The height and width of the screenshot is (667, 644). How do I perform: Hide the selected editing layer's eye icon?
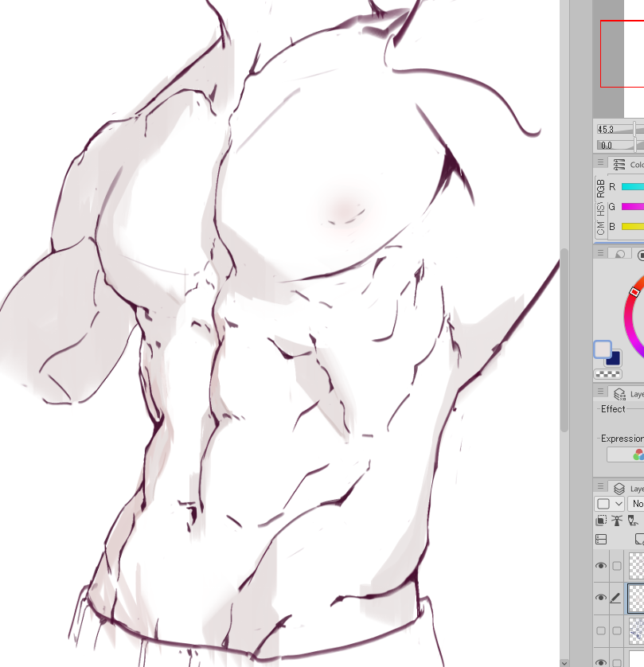coord(600,598)
